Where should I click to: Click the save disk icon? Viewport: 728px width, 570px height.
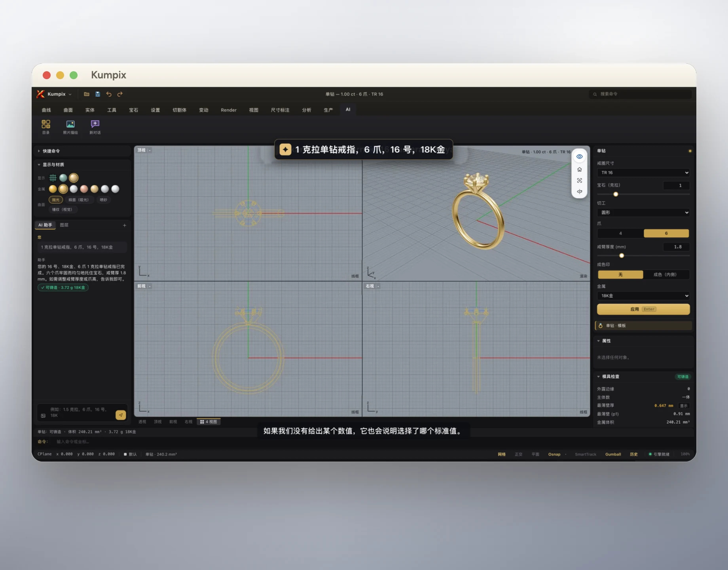(98, 94)
